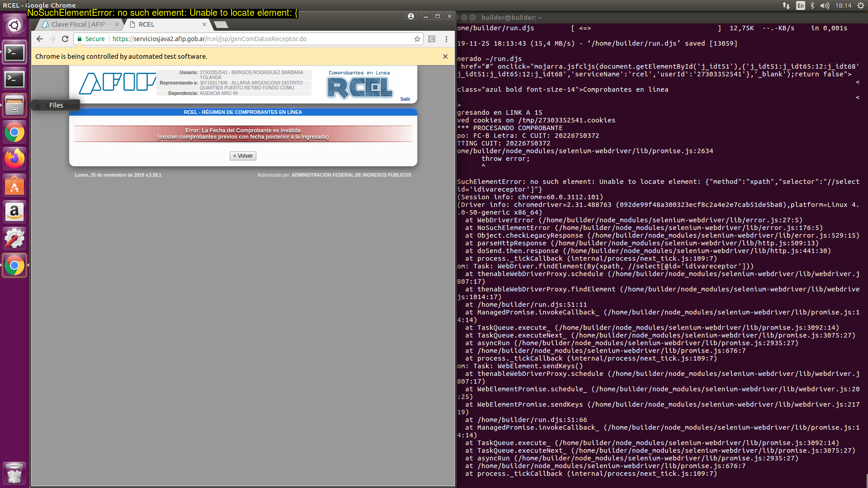Viewport: 868px width, 488px height.
Task: Open keyboard language En indicator
Action: point(801,5)
